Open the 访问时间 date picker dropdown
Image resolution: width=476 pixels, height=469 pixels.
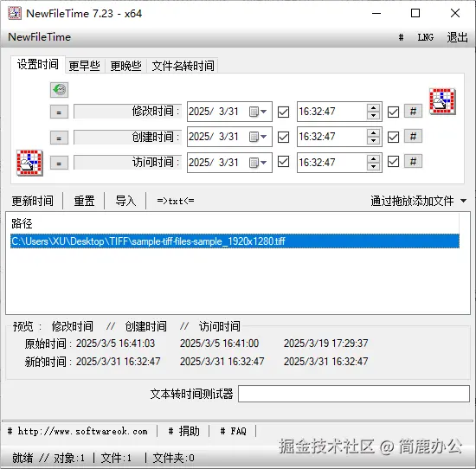pos(258,163)
